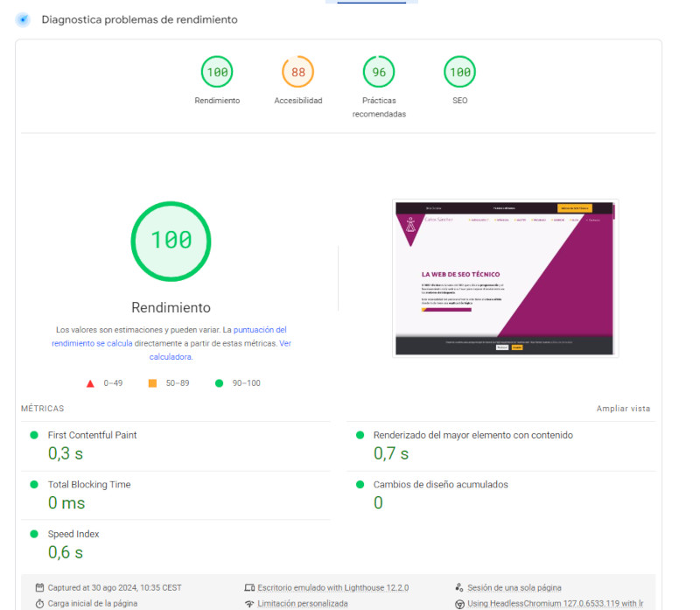Click the Chromium icon beside Using HeadlessChromium
The height and width of the screenshot is (610, 700).
(459, 604)
